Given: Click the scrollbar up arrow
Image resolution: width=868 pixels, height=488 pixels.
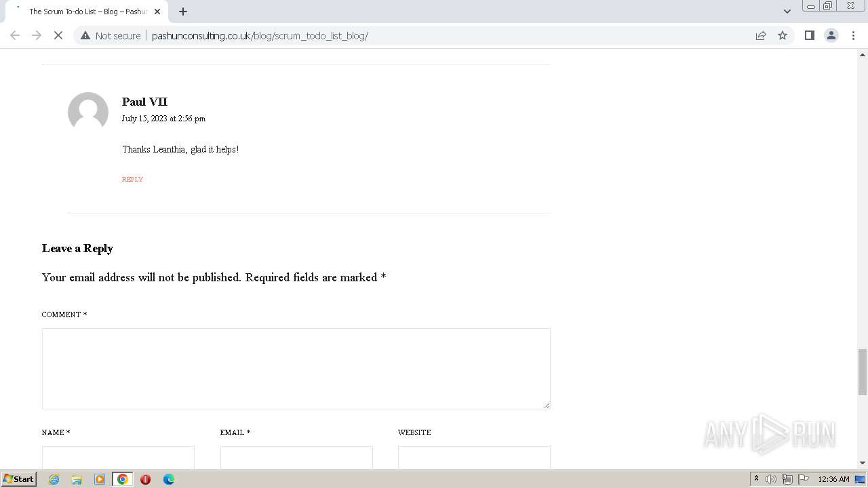Looking at the screenshot, I should [x=862, y=54].
